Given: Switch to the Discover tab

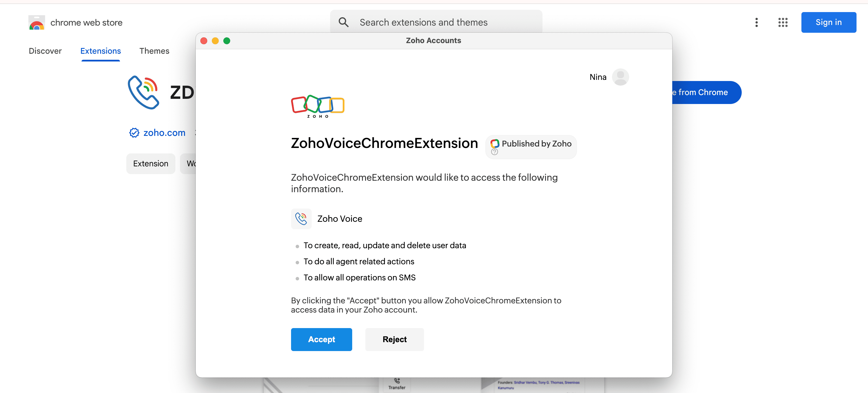Looking at the screenshot, I should point(45,51).
